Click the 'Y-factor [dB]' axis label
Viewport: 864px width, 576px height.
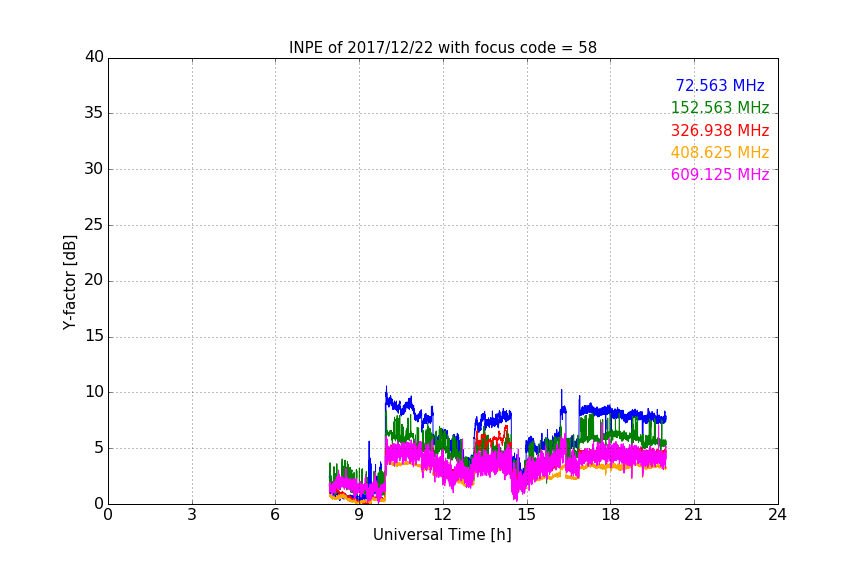point(69,282)
